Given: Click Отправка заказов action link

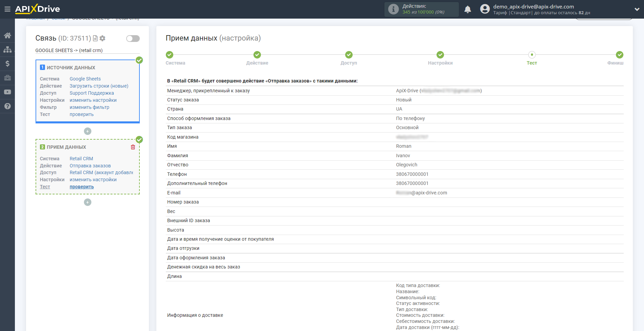Looking at the screenshot, I should click(90, 166).
